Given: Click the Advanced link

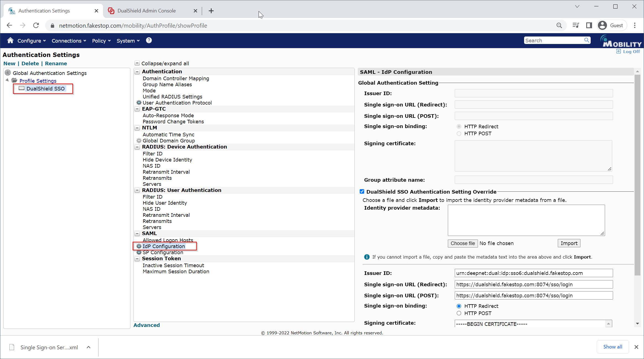Looking at the screenshot, I should pyautogui.click(x=146, y=325).
